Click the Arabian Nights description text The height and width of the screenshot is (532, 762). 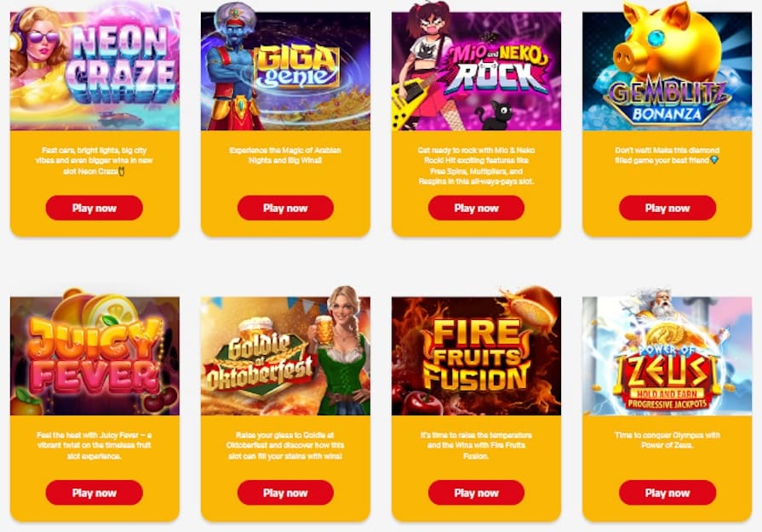[285, 155]
